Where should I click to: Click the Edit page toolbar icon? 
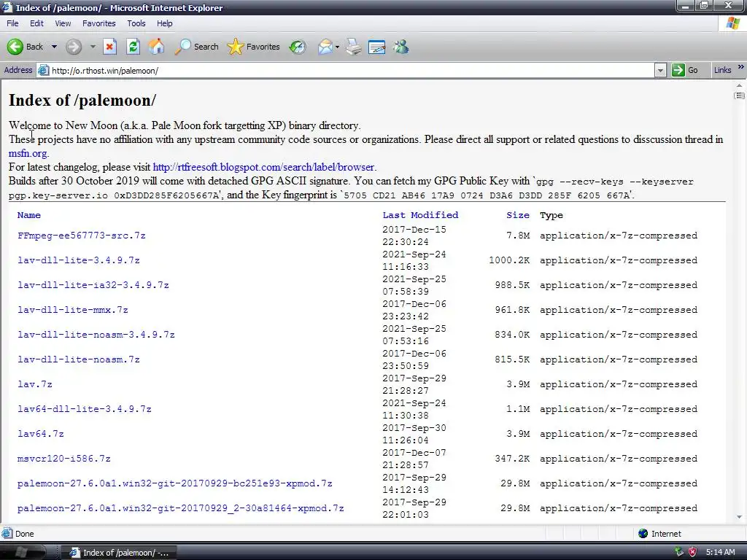point(377,47)
